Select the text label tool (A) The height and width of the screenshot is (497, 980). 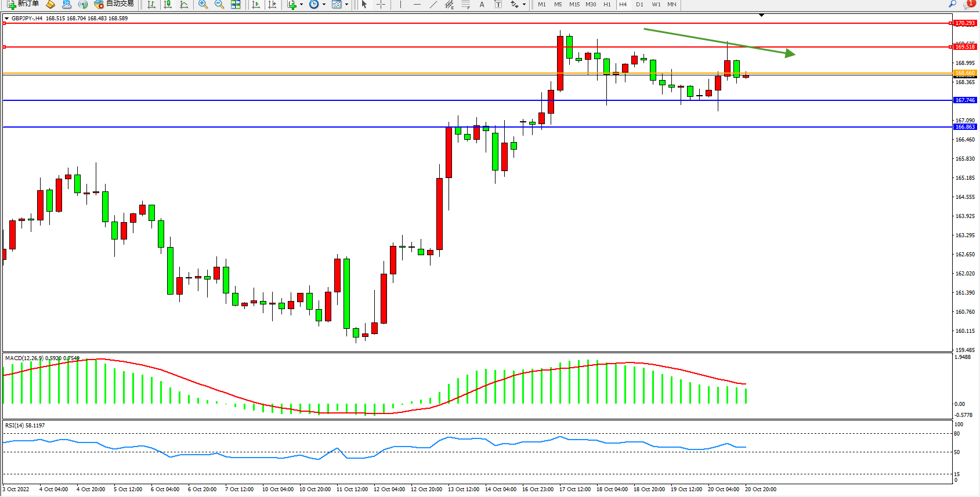[482, 5]
